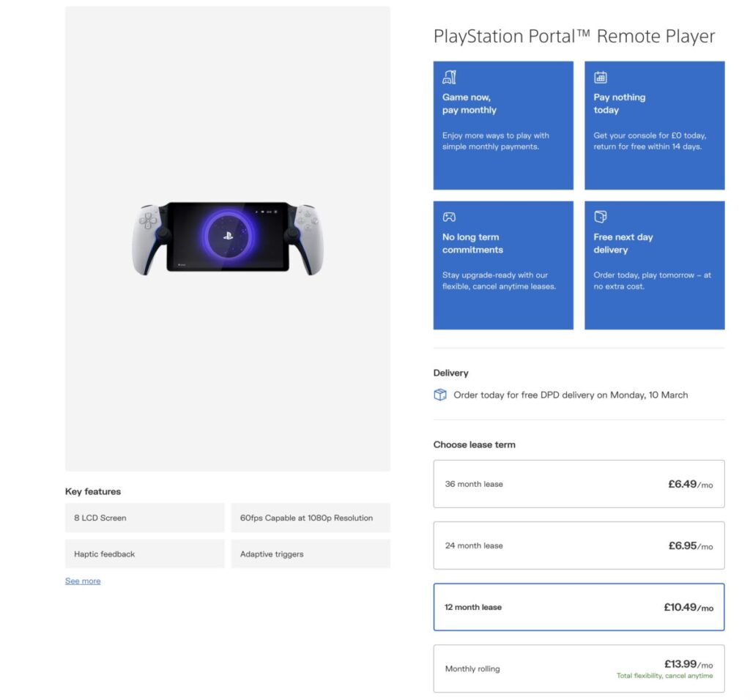Select the 24 month lease option
The width and height of the screenshot is (750, 700).
tap(579, 546)
